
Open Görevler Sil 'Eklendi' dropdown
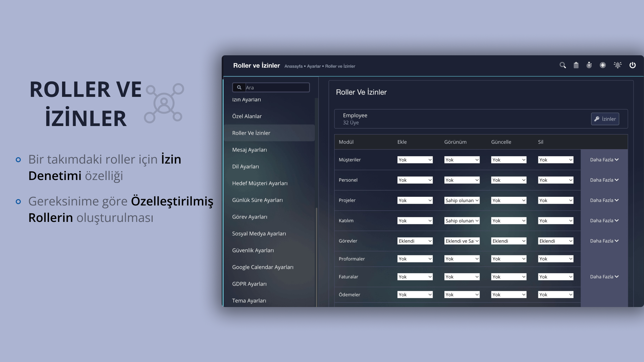555,241
